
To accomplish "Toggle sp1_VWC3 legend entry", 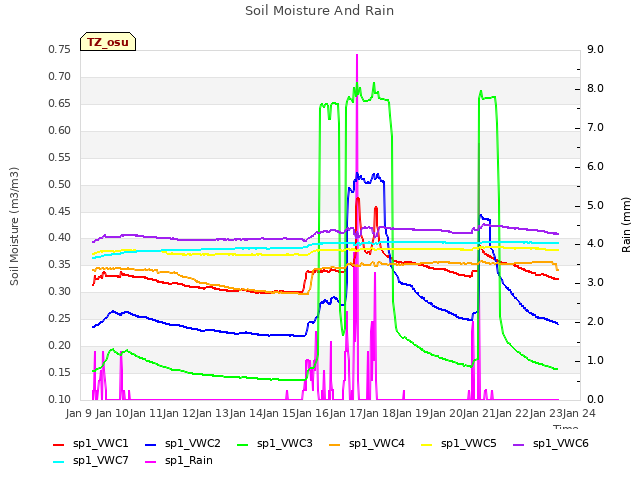I will coord(275,444).
